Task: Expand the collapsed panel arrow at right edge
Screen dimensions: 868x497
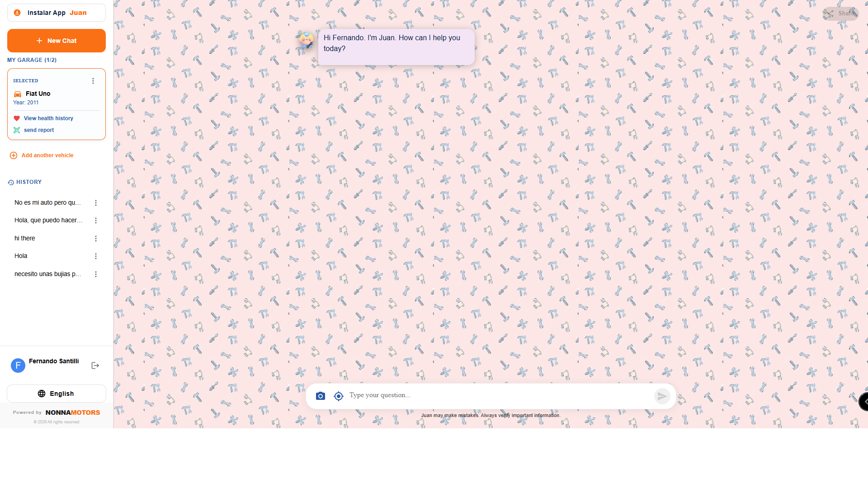Action: point(864,401)
